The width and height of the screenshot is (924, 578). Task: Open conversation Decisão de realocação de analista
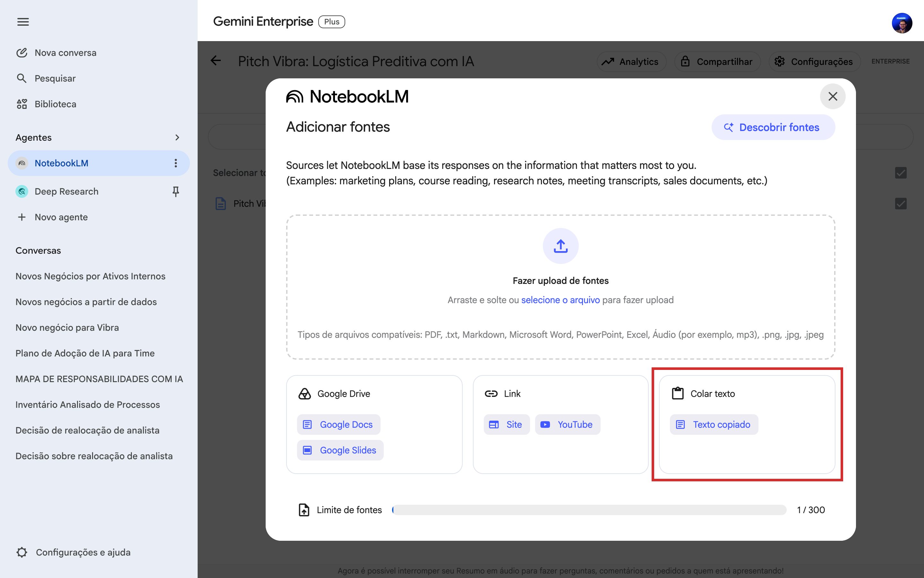pyautogui.click(x=88, y=430)
